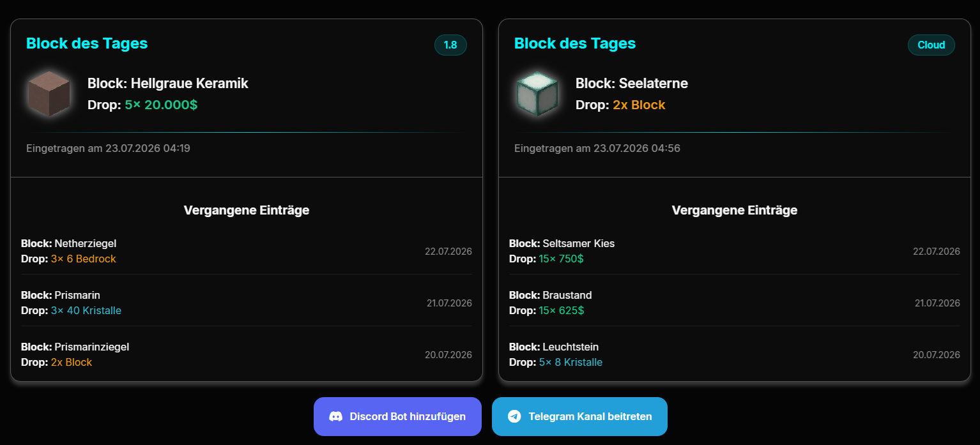Click the 3× 6 Bedrock drop text
This screenshot has width=980, height=445.
tap(84, 259)
